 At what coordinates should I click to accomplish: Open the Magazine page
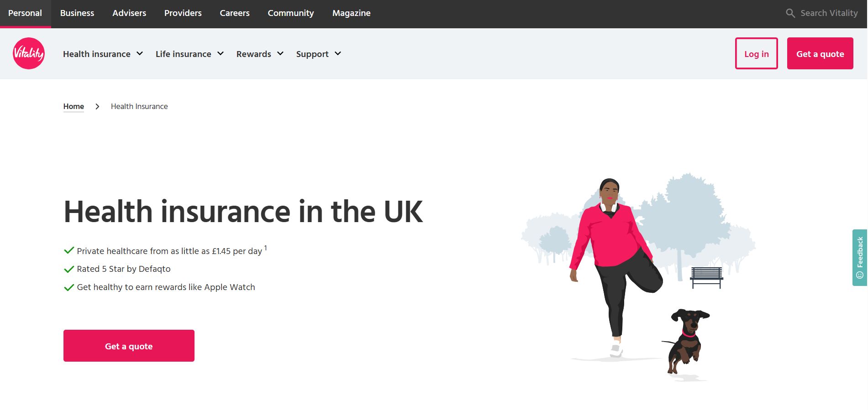pyautogui.click(x=351, y=13)
